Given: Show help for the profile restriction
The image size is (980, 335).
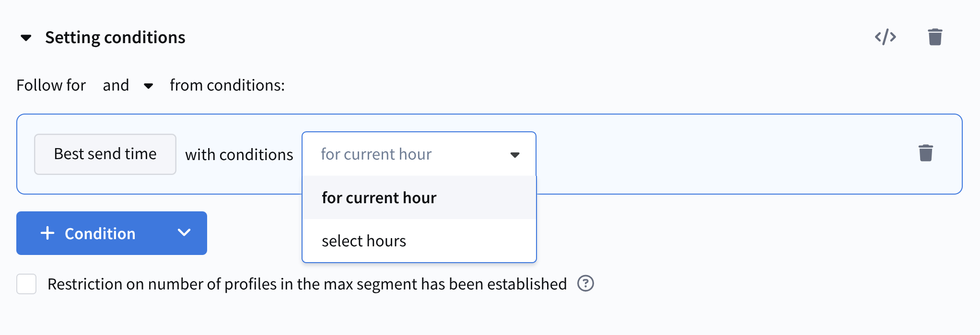Looking at the screenshot, I should point(585,284).
